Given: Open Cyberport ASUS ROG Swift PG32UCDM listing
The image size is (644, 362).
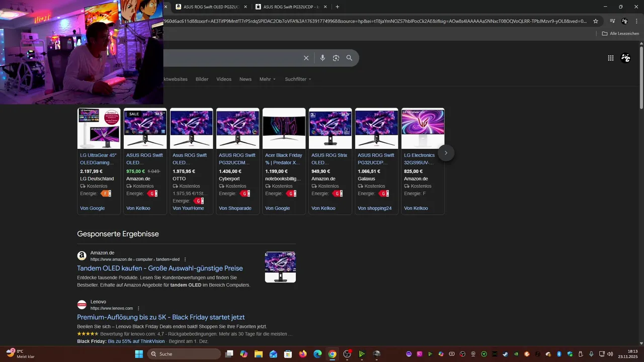Looking at the screenshot, I should 237,159.
